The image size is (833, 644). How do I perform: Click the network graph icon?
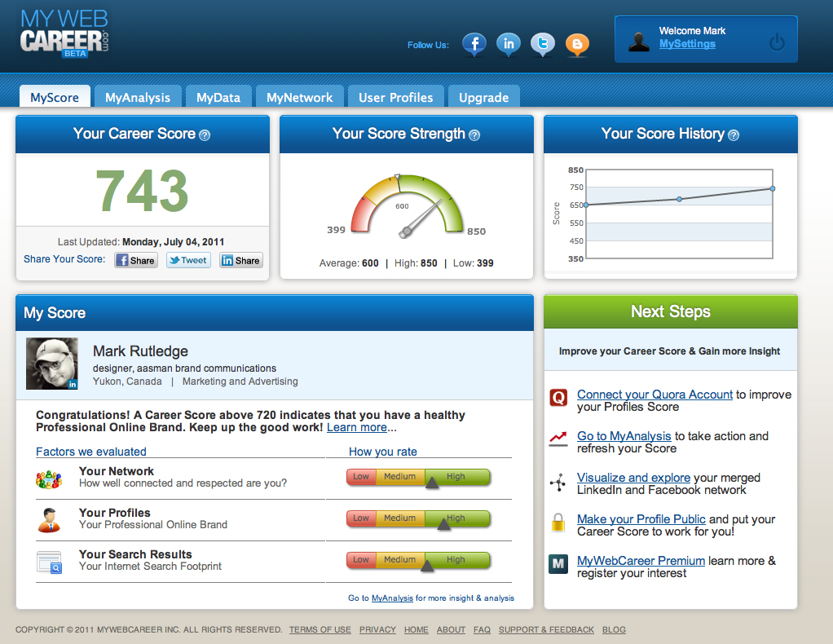pos(558,483)
